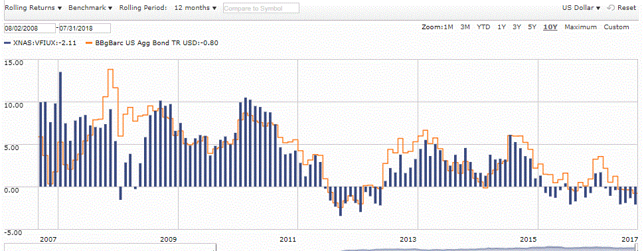Click the 15.00 y-axis label

14,62
